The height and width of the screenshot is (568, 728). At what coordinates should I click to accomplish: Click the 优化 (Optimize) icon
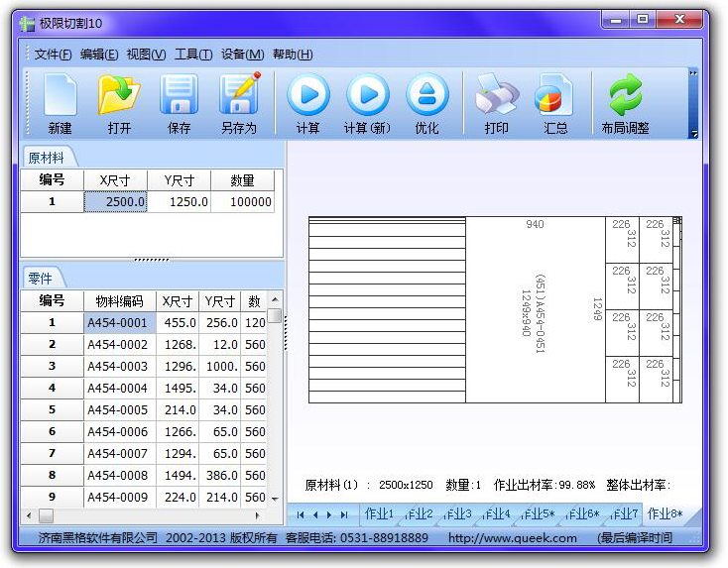pyautogui.click(x=426, y=95)
